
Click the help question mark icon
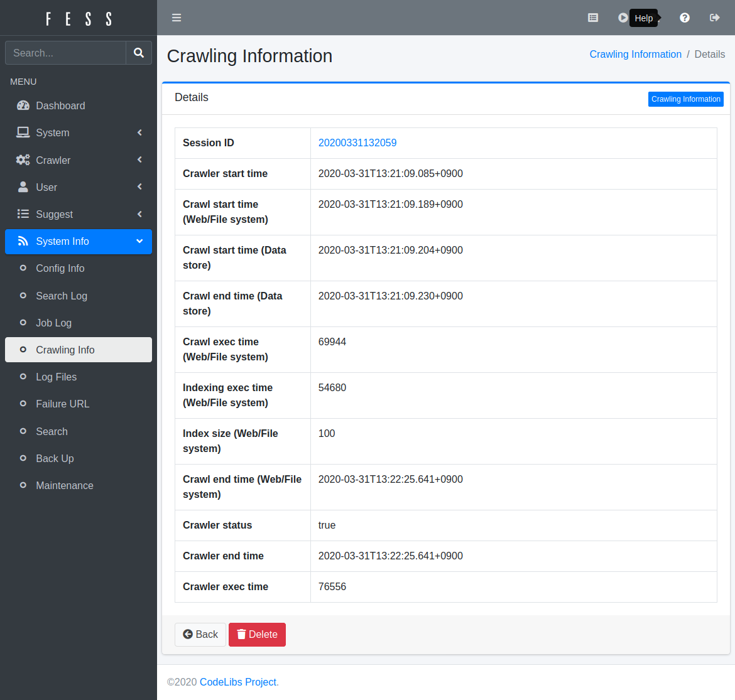tap(685, 18)
